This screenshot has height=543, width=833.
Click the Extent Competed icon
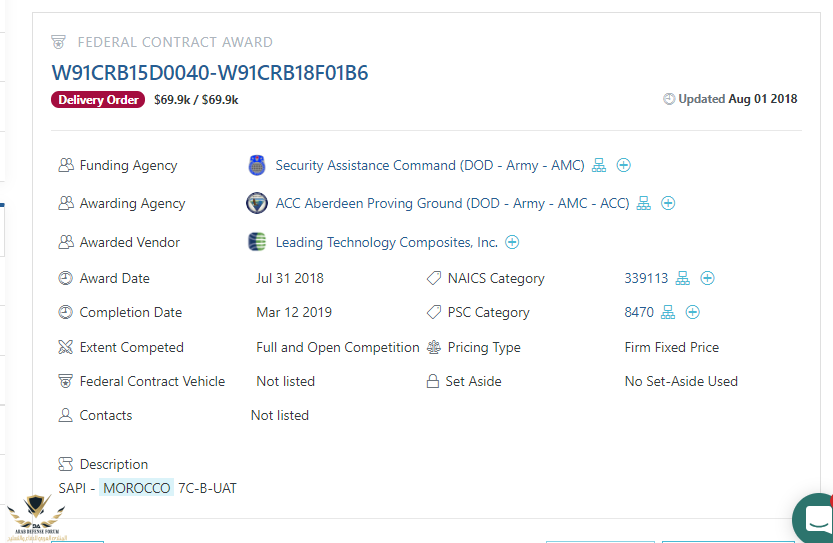point(65,347)
